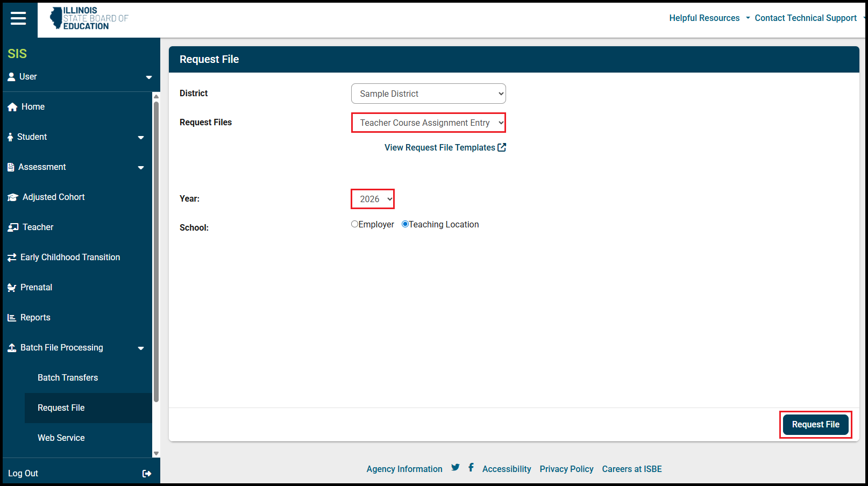
Task: Click the Adjusted Cohort graduation cap icon
Action: tap(13, 197)
